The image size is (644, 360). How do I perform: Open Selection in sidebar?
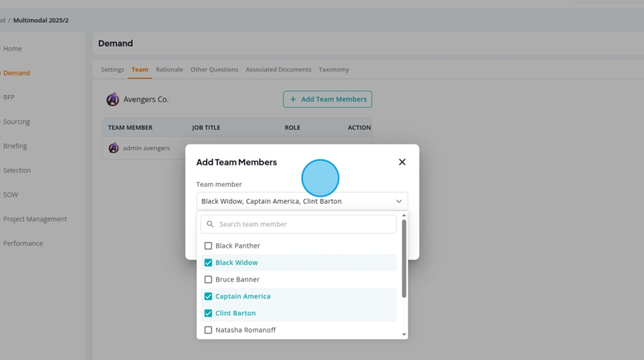click(x=17, y=170)
